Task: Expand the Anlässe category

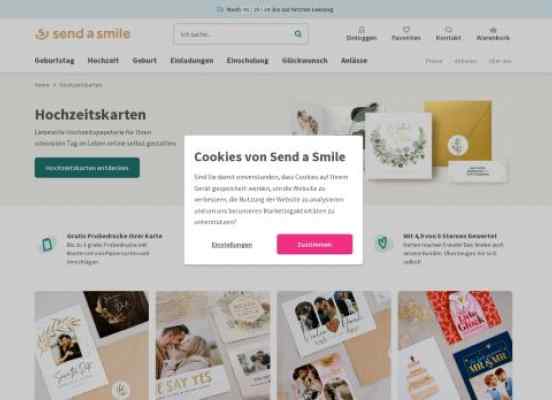Action: [354, 61]
